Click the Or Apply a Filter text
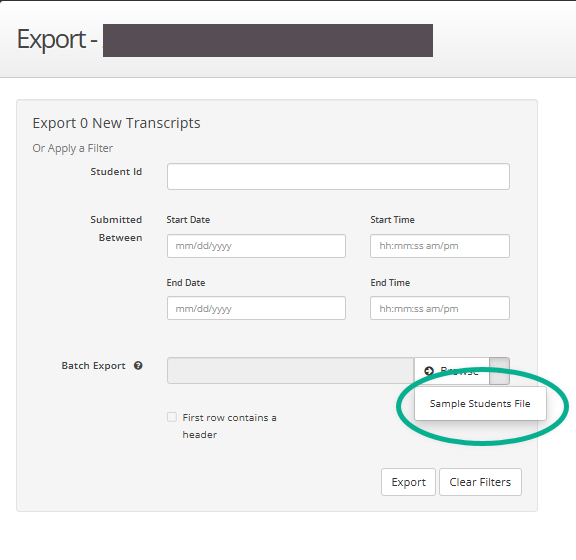The height and width of the screenshot is (560, 576). tap(73, 148)
